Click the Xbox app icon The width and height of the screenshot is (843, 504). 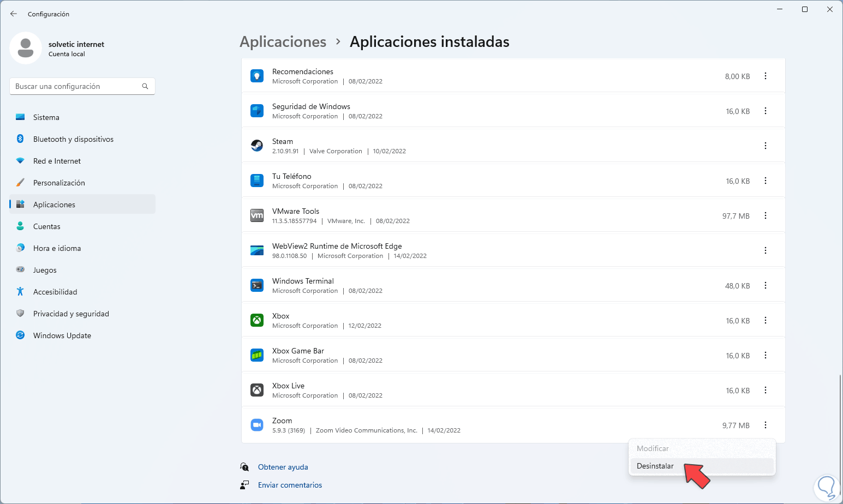[x=256, y=320]
